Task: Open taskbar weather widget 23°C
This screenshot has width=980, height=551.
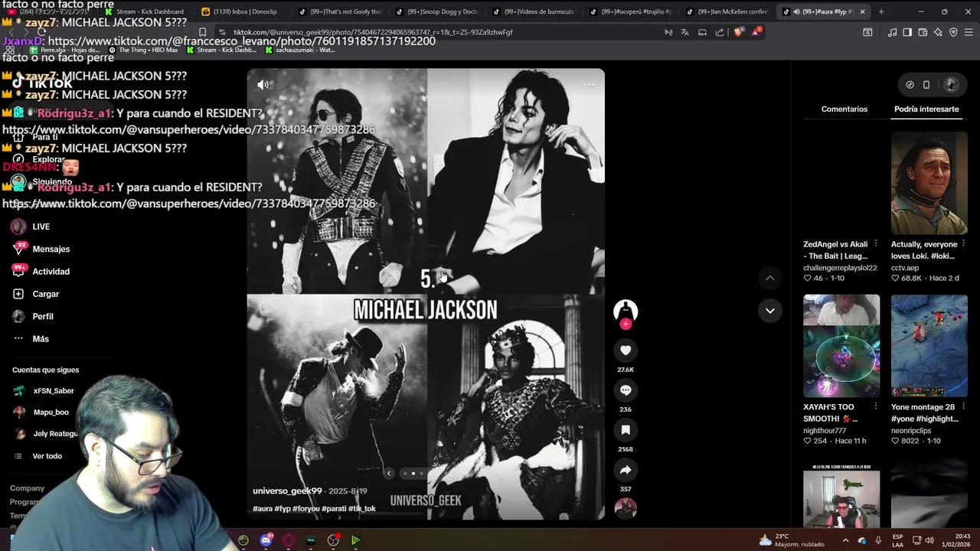Action: pos(792,540)
